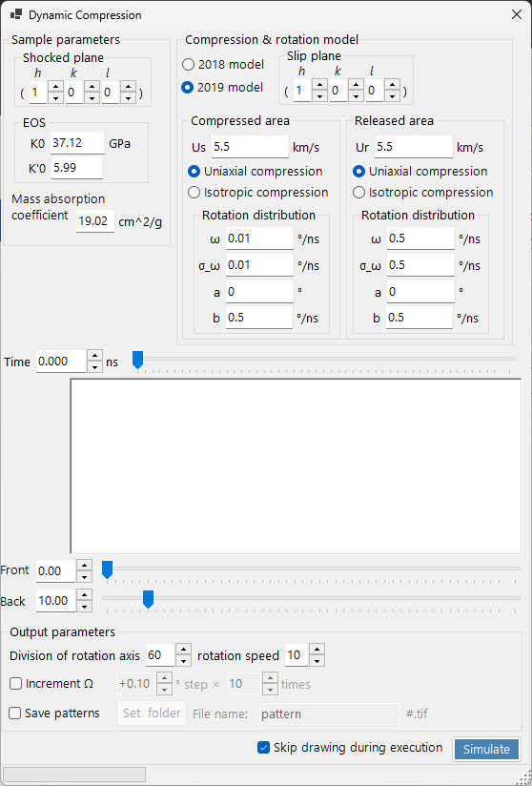Edit the Mass absorption coefficient field
This screenshot has width=532, height=786.
click(x=95, y=221)
